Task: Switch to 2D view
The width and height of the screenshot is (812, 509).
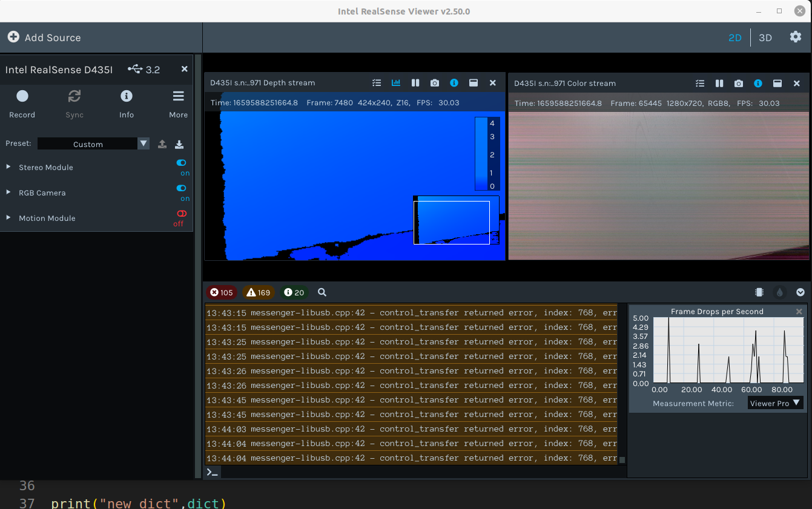Action: click(x=734, y=38)
